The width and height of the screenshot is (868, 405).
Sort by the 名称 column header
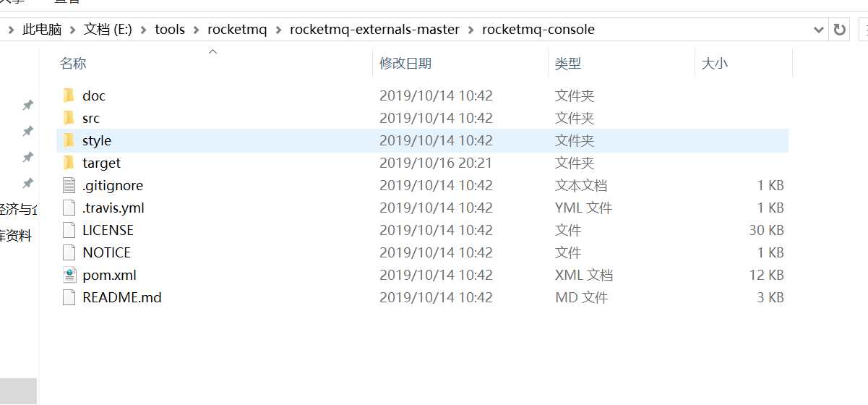coord(73,64)
